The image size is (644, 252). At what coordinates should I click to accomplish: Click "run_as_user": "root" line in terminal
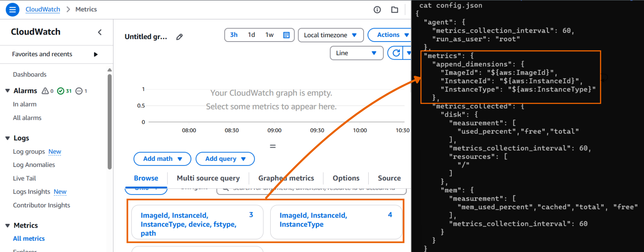(476, 39)
